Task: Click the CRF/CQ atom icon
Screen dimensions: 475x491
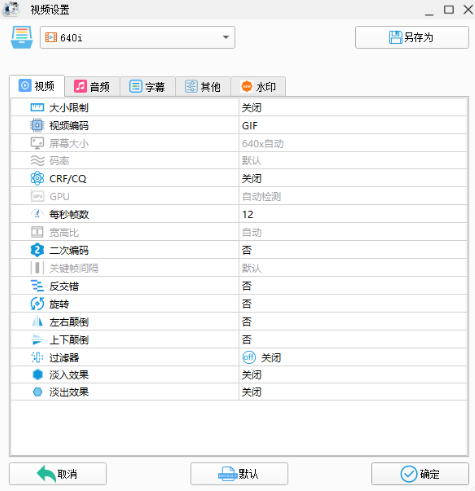Action: pyautogui.click(x=37, y=178)
